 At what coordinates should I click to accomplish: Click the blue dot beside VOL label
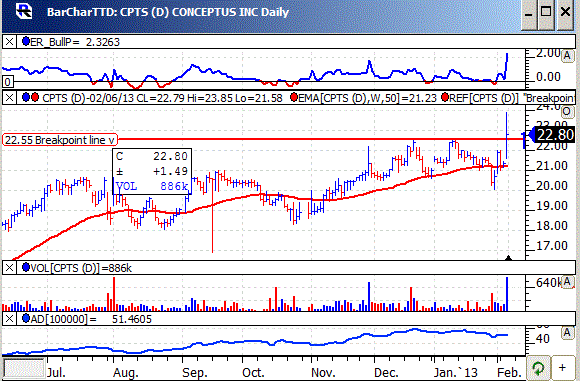(x=26, y=267)
